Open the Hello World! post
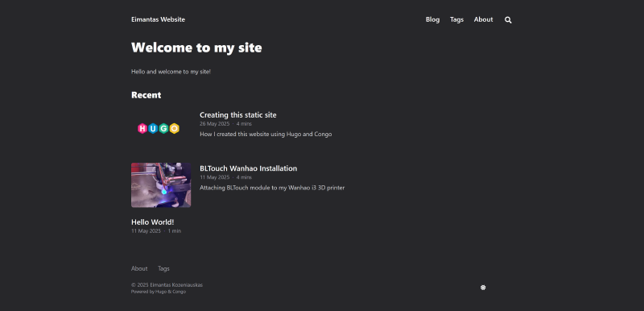This screenshot has height=311, width=644. click(x=152, y=222)
